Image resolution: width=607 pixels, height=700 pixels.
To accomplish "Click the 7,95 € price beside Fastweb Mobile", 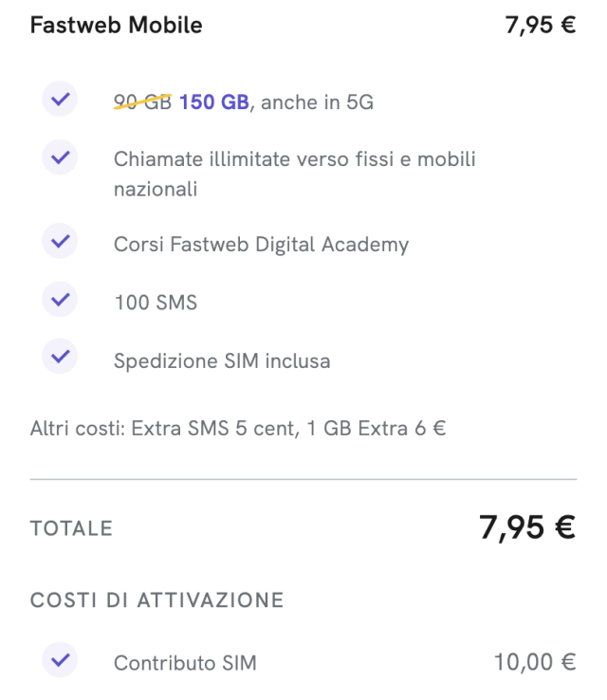I will click(540, 26).
